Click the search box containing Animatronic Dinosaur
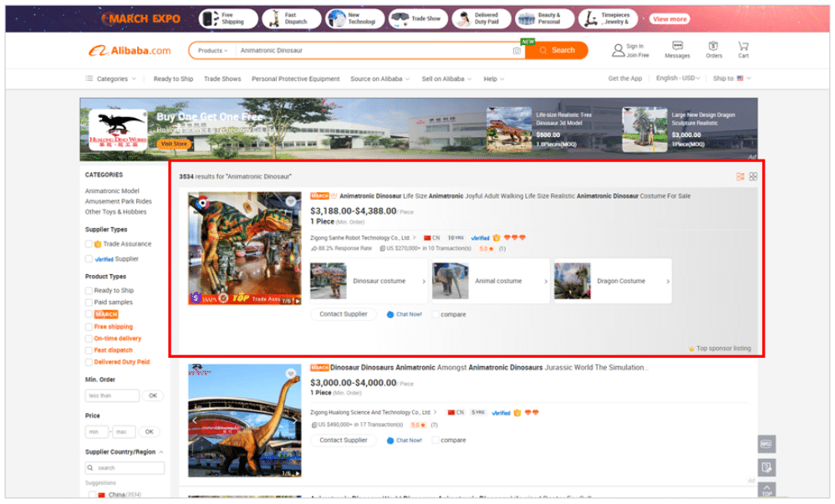The width and height of the screenshot is (835, 504). coord(373,51)
